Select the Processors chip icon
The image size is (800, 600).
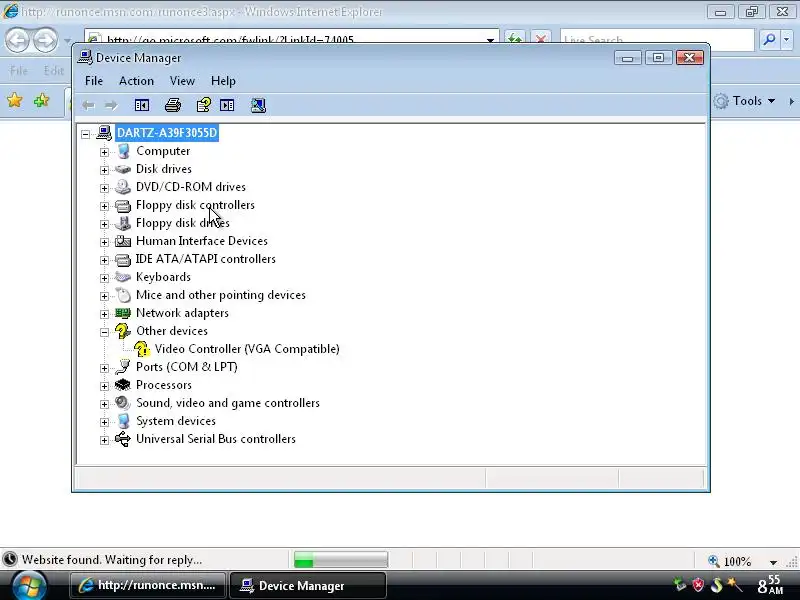(123, 385)
